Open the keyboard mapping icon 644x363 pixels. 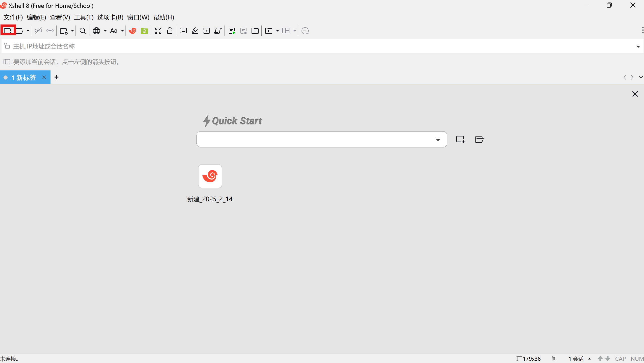click(183, 31)
